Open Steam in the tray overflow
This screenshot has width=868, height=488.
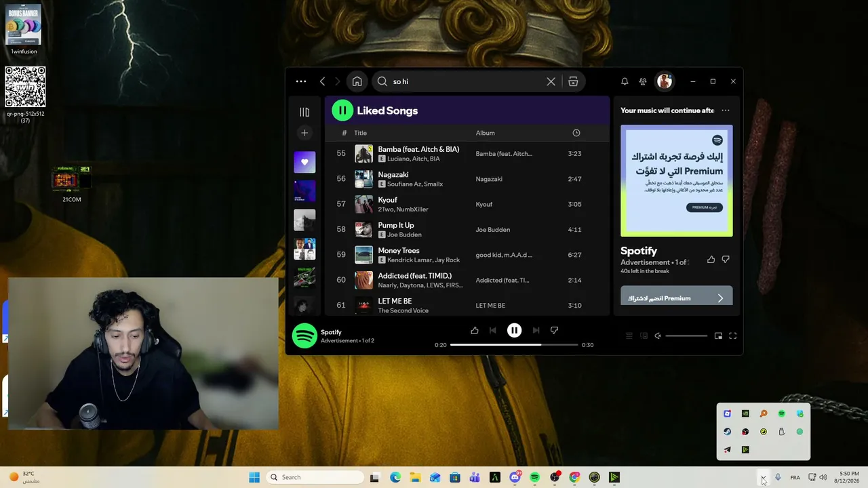point(727,432)
